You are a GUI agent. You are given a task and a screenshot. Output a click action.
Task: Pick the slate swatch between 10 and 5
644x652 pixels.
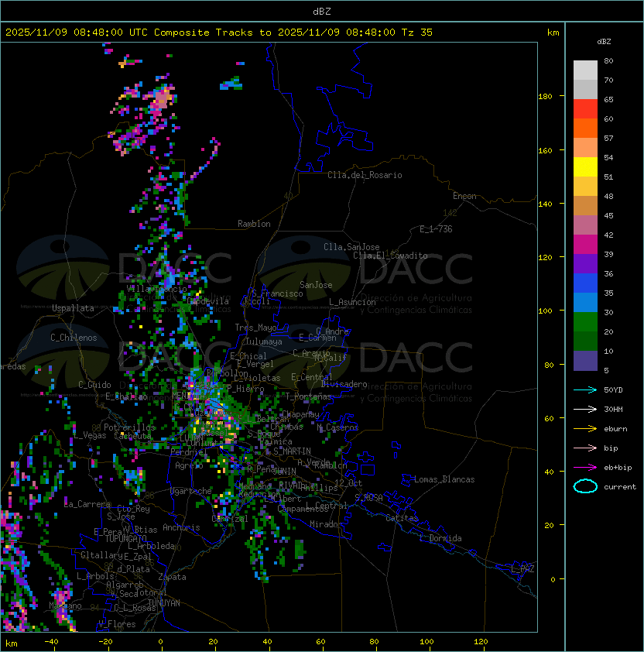point(585,361)
